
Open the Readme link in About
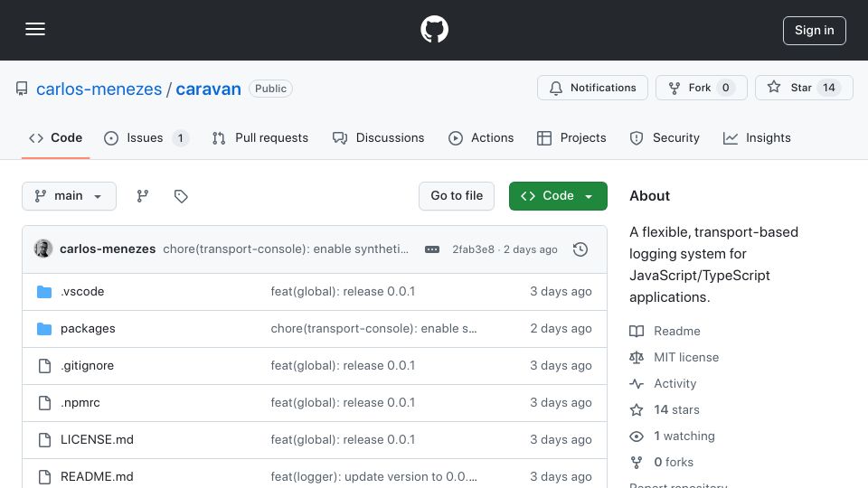click(677, 332)
